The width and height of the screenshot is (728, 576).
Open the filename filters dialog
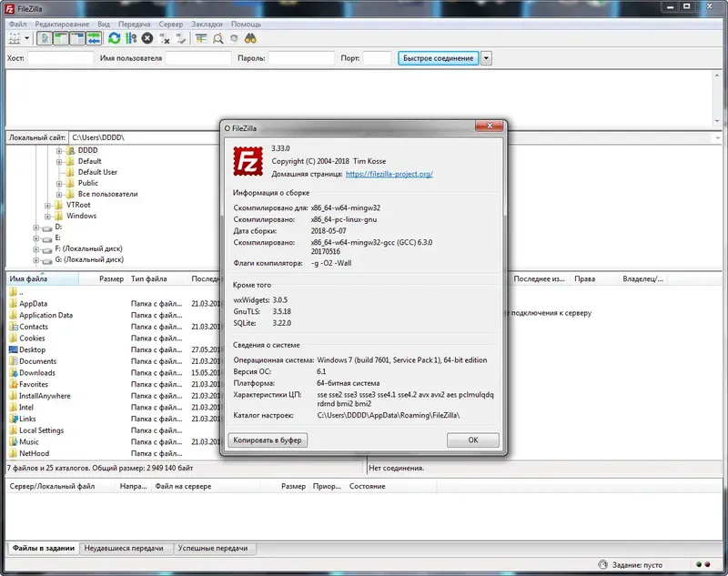point(201,38)
